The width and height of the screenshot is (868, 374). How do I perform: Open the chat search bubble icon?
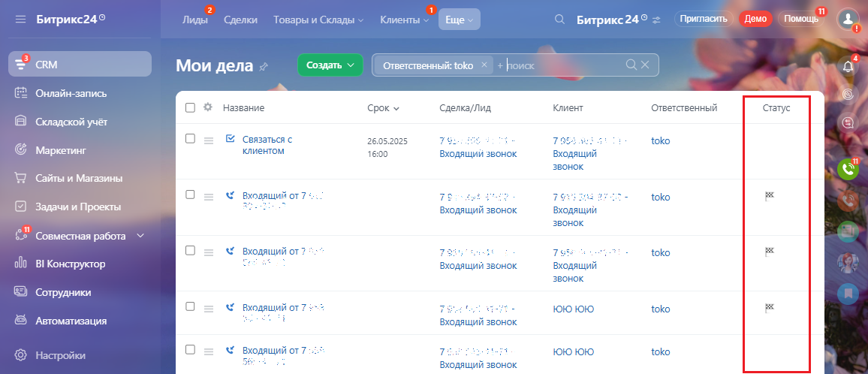[848, 123]
